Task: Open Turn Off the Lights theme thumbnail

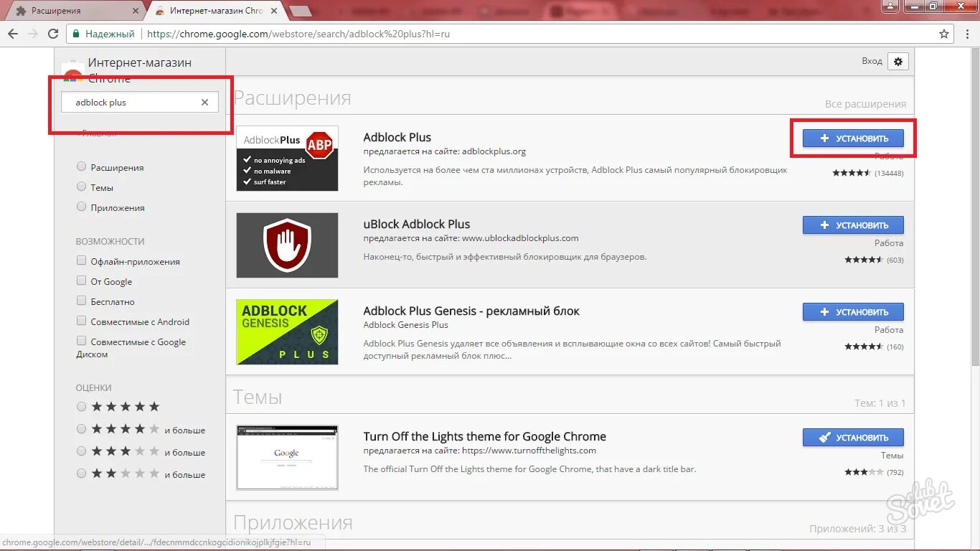Action: tap(287, 458)
